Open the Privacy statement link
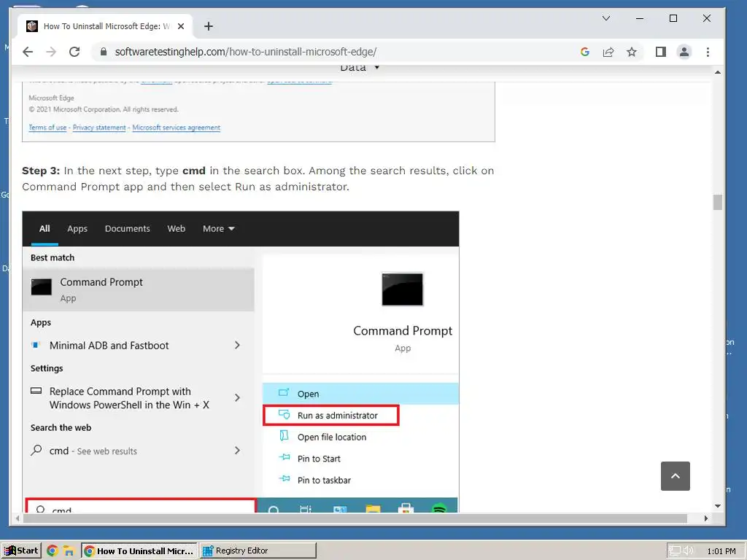Screen dimensions: 747x560 pyautogui.click(x=99, y=128)
